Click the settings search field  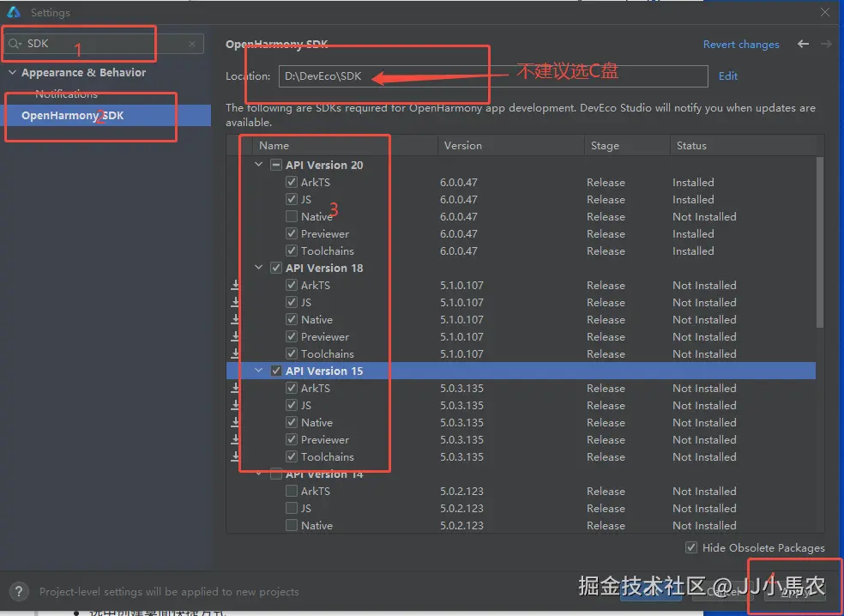point(104,44)
